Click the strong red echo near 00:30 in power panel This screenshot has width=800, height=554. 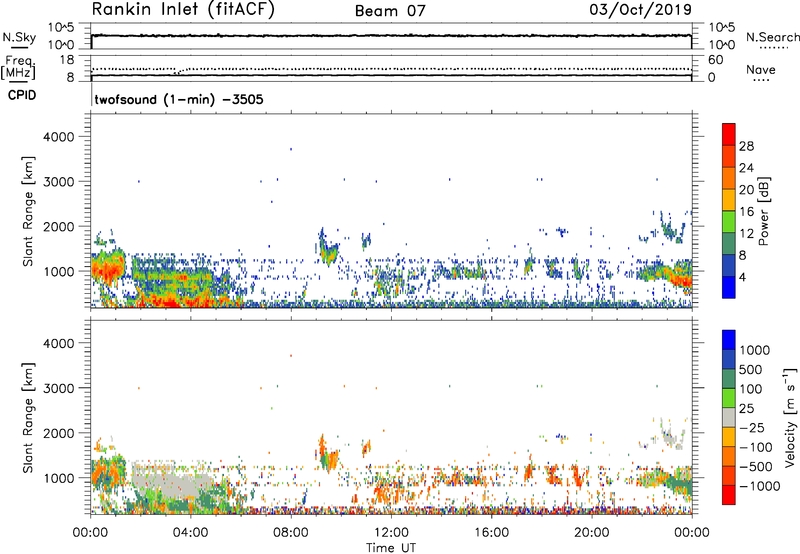pyautogui.click(x=106, y=268)
